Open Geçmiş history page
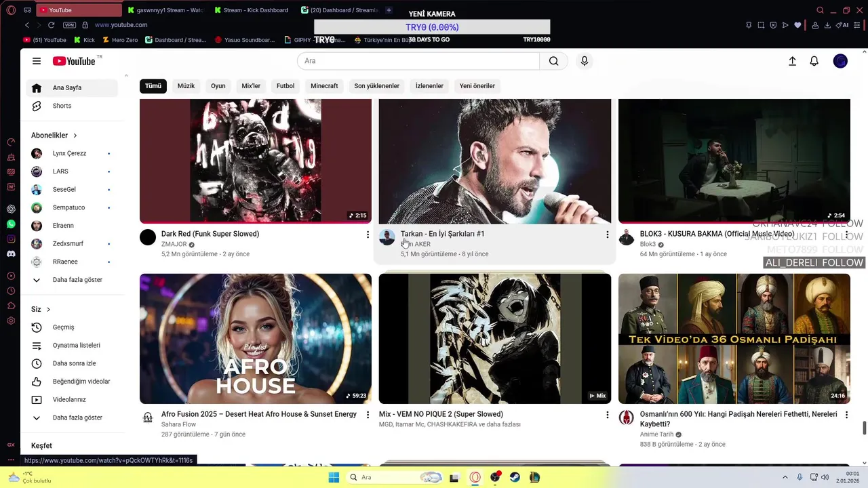The width and height of the screenshot is (868, 488). (72, 327)
